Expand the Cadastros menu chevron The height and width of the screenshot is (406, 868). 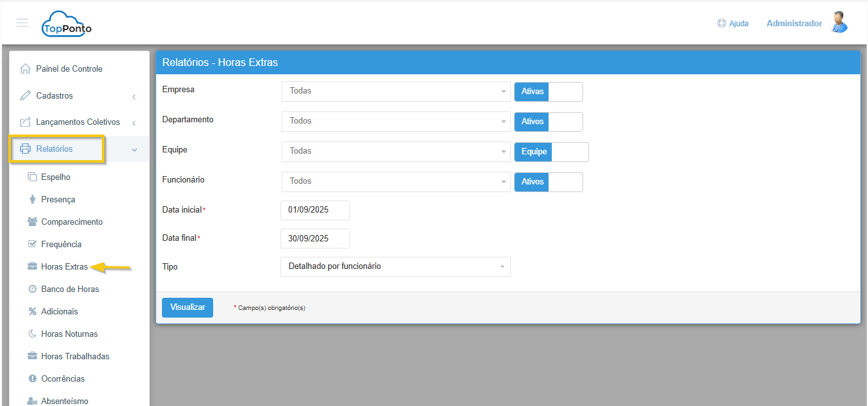pos(134,97)
